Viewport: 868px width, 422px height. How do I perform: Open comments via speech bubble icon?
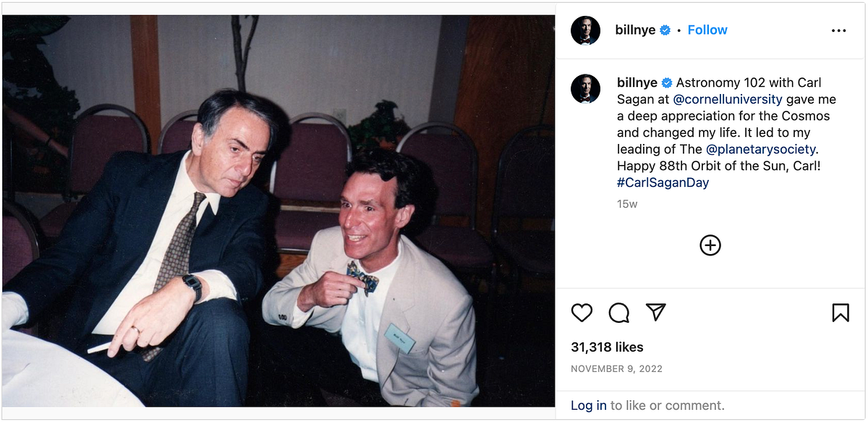pyautogui.click(x=618, y=312)
